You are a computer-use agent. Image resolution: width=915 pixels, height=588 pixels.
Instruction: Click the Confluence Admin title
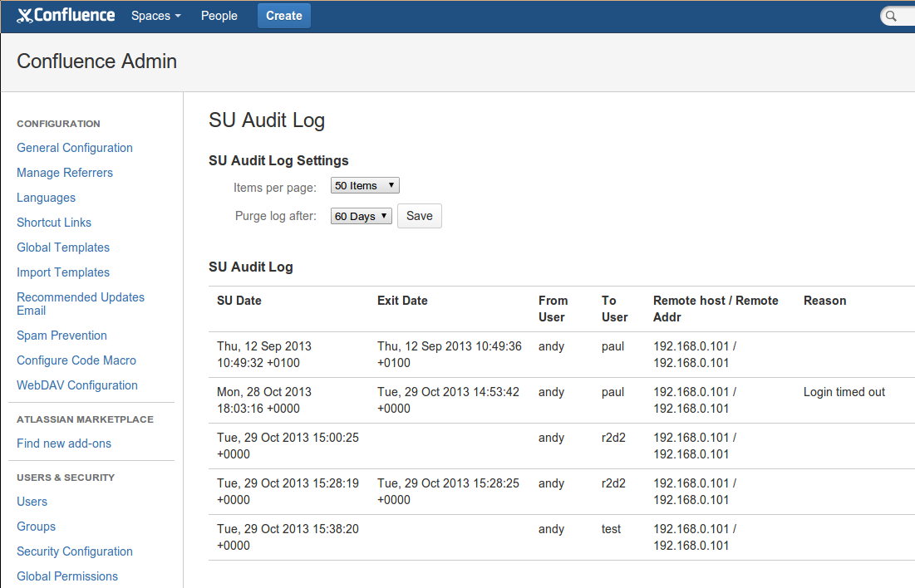(x=97, y=61)
